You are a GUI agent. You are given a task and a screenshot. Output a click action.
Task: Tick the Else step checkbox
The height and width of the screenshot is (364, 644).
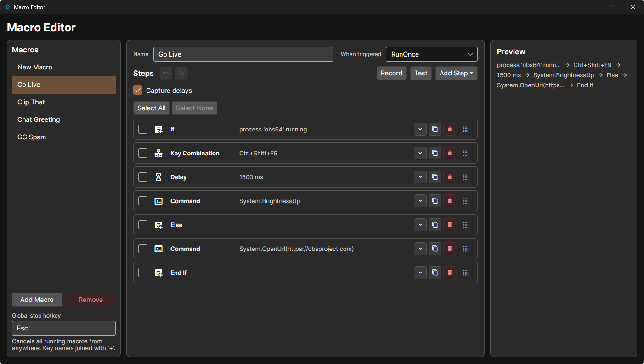(x=143, y=225)
